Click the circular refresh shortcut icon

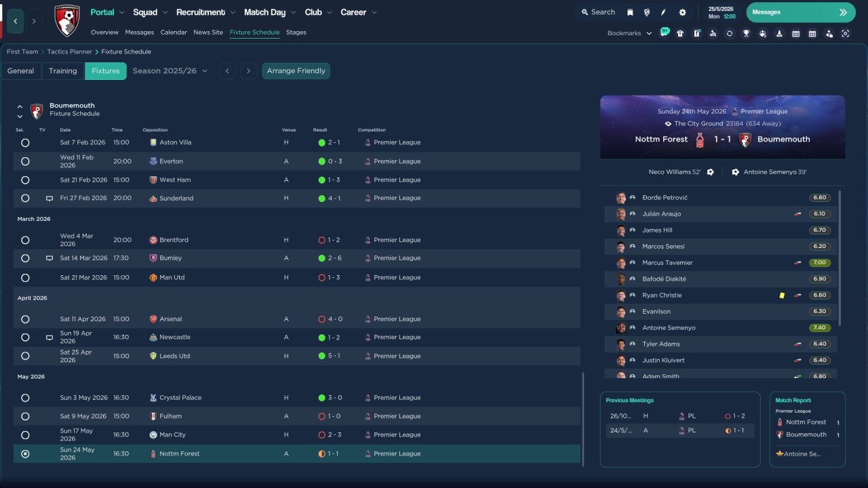pyautogui.click(x=729, y=33)
